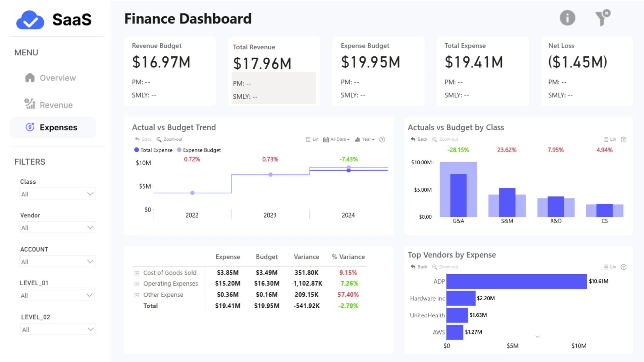
Task: Click the ADP vendor bar
Action: [x=517, y=281]
